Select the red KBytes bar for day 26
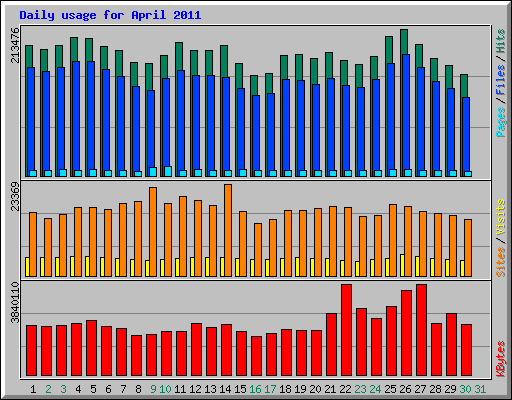The width and height of the screenshot is (512, 400). tap(407, 333)
